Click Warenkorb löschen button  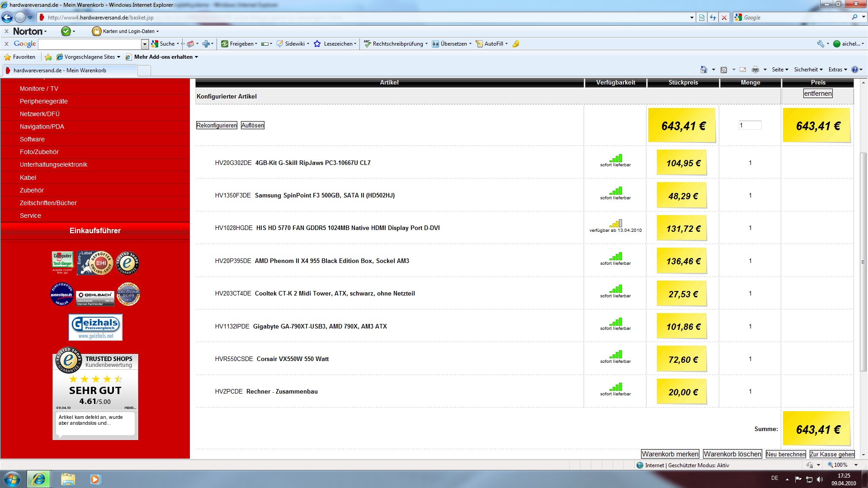tap(732, 454)
